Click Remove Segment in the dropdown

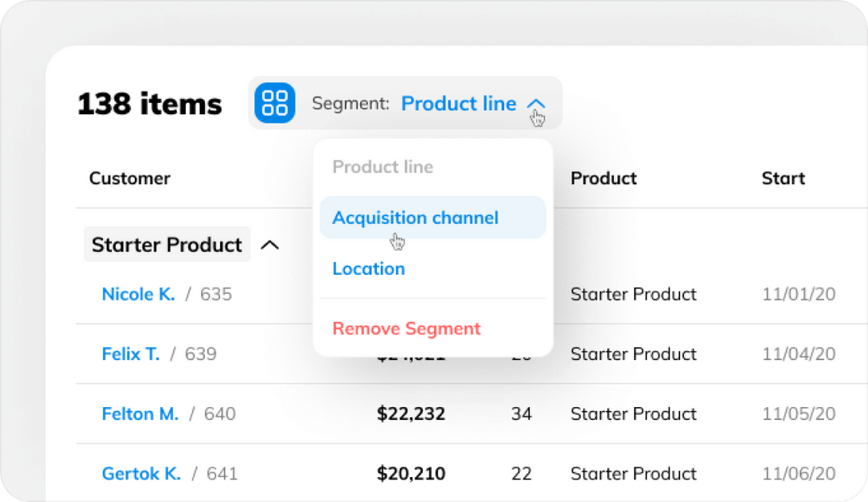click(x=406, y=328)
